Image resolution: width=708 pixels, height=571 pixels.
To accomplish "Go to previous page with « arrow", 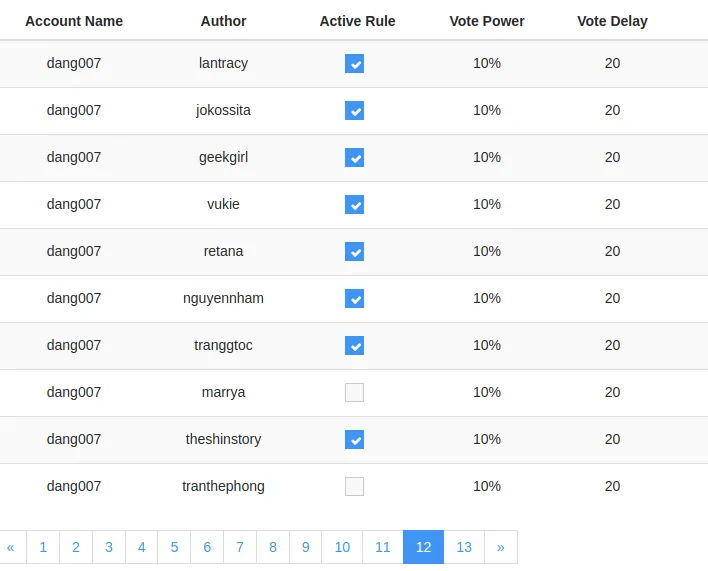I will (x=12, y=547).
